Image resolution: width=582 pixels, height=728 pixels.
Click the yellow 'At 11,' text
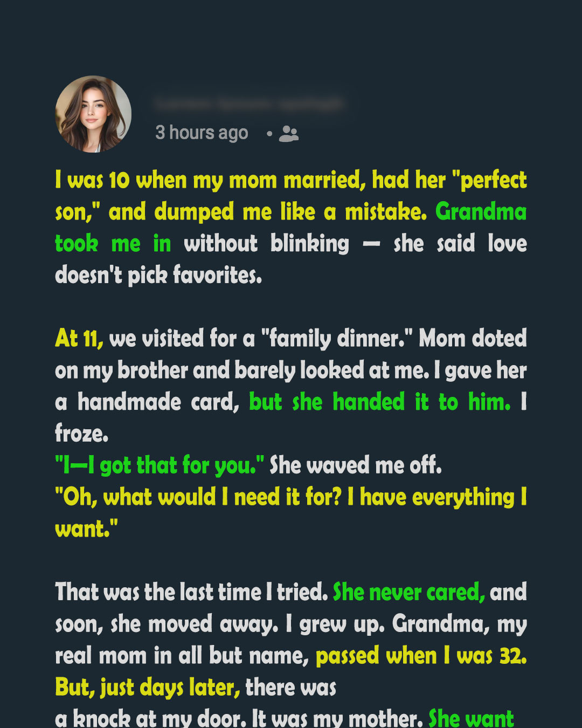[x=79, y=339]
